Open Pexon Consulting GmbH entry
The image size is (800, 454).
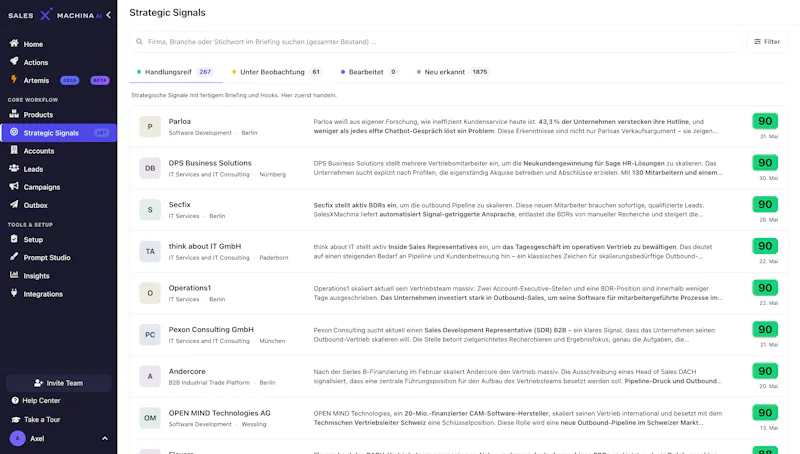[x=459, y=335]
